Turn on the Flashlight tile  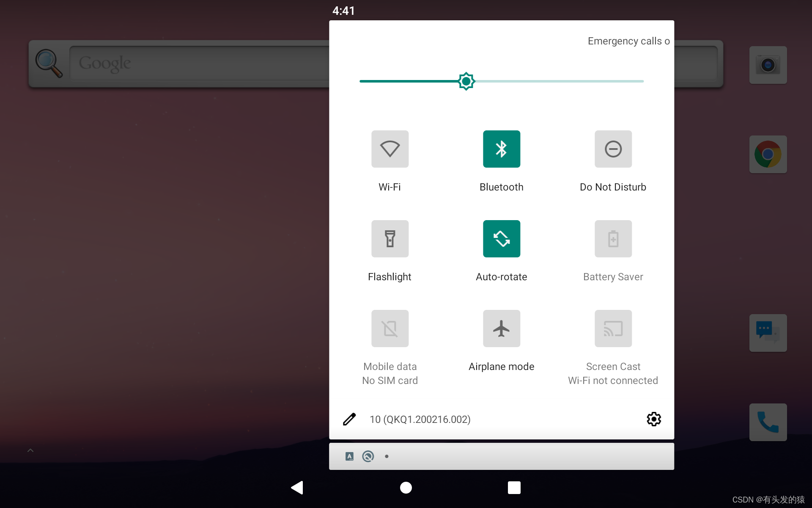[x=390, y=239]
